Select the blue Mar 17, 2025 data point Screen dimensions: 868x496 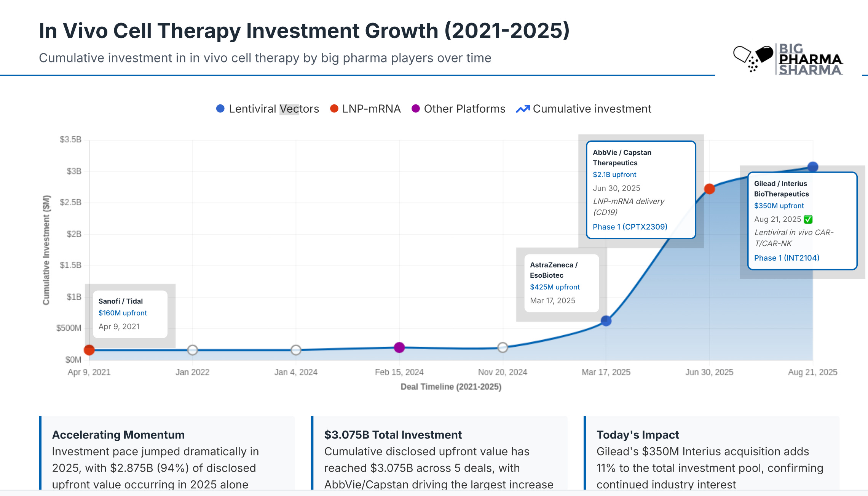point(606,321)
